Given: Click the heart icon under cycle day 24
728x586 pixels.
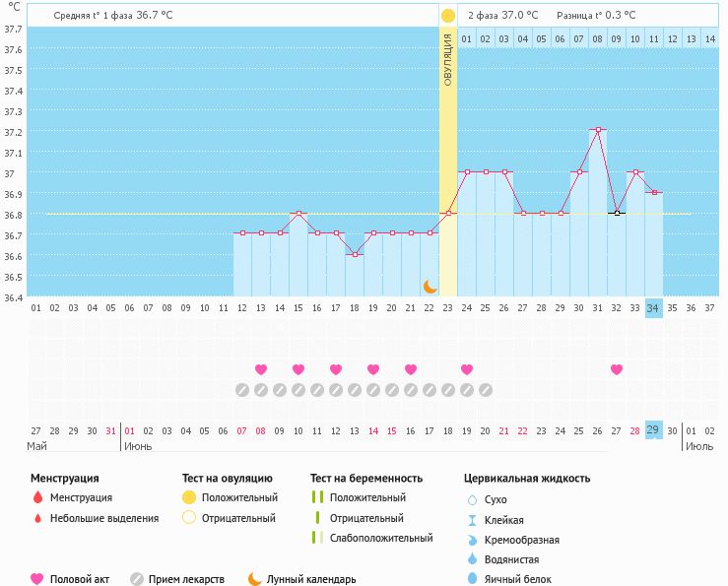Looking at the screenshot, I should [467, 369].
